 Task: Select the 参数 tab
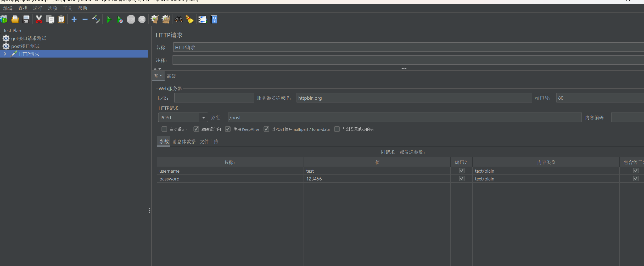[164, 142]
